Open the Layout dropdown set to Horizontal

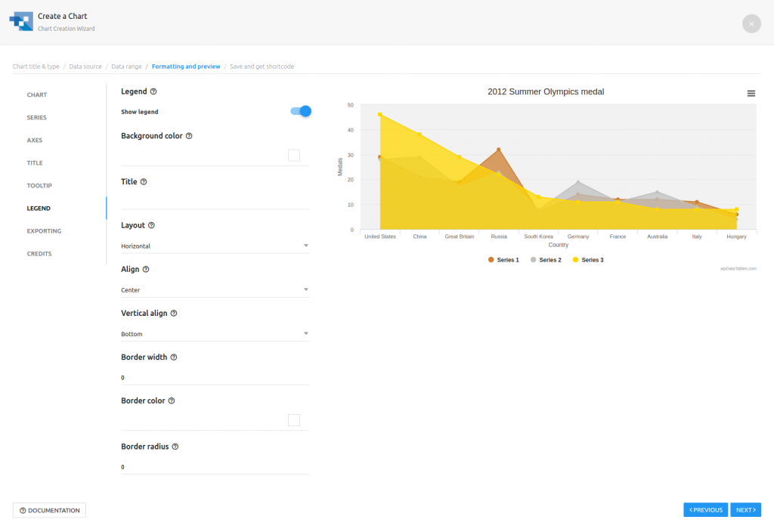click(215, 246)
